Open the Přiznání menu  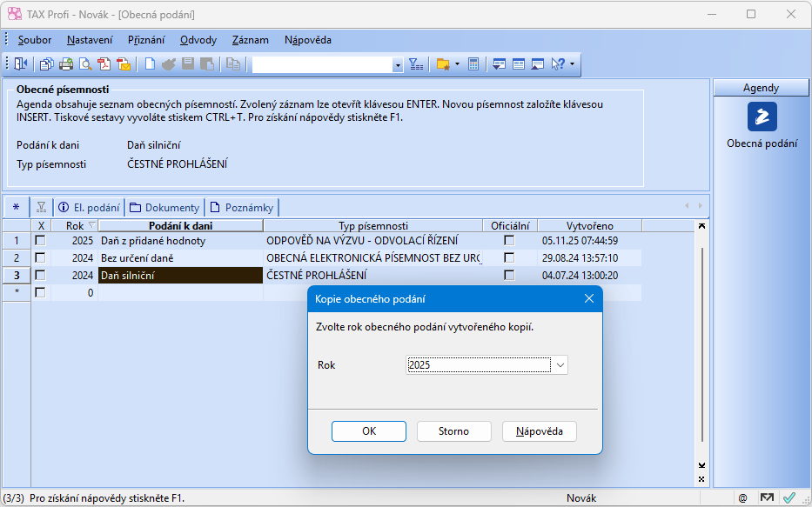(x=146, y=39)
